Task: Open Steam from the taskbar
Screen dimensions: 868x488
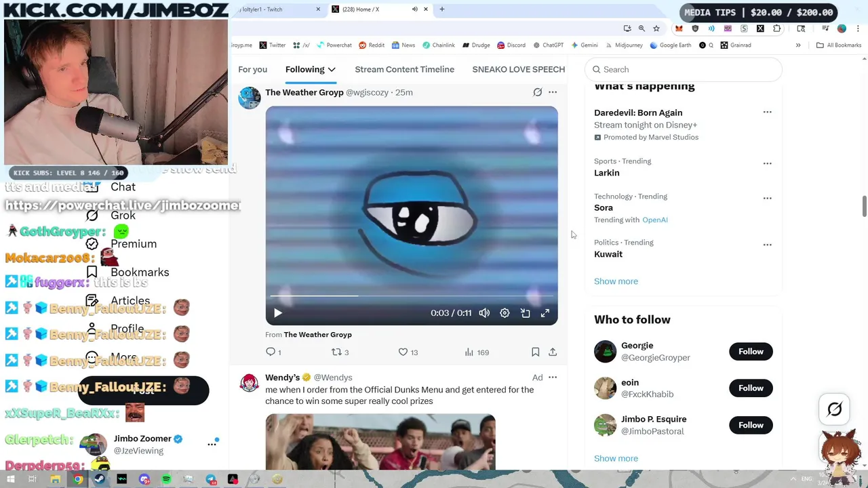Action: point(100,479)
